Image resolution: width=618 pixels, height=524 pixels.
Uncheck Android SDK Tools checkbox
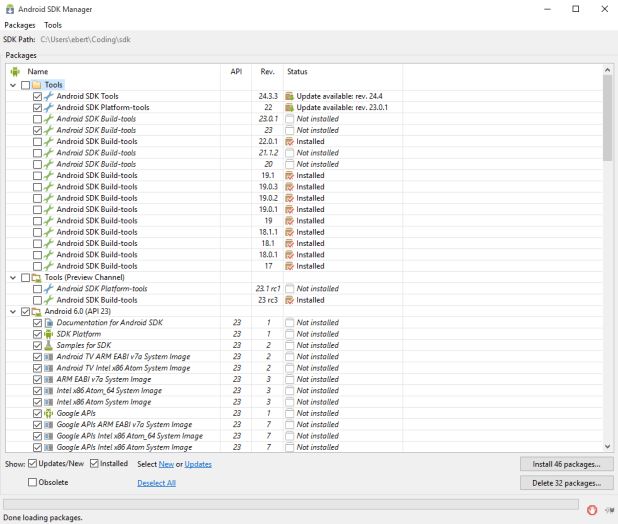coord(37,97)
